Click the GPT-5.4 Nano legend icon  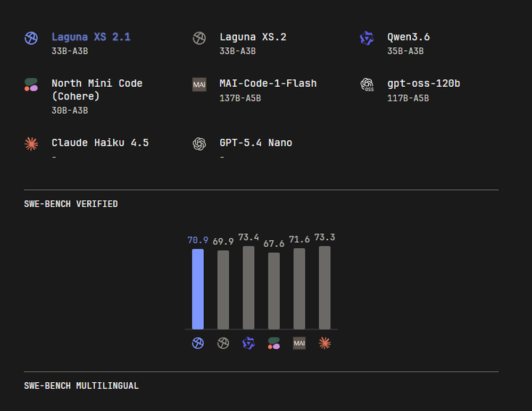[199, 144]
